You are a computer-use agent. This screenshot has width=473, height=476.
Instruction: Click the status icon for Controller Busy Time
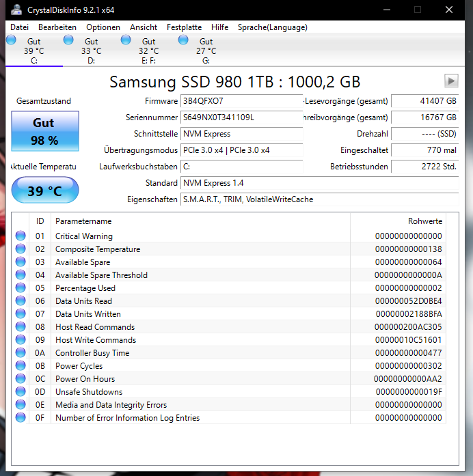(x=21, y=352)
